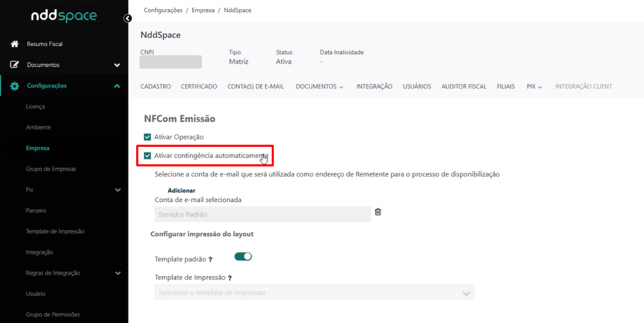Click the Documentos edit icon in sidebar
The width and height of the screenshot is (644, 323).
click(14, 65)
